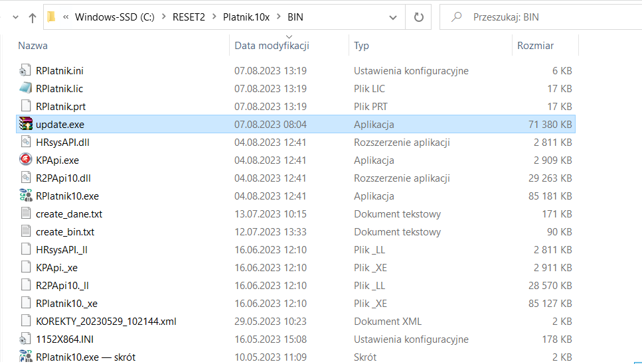Sort by the Data modyfikacji column header

point(272,45)
